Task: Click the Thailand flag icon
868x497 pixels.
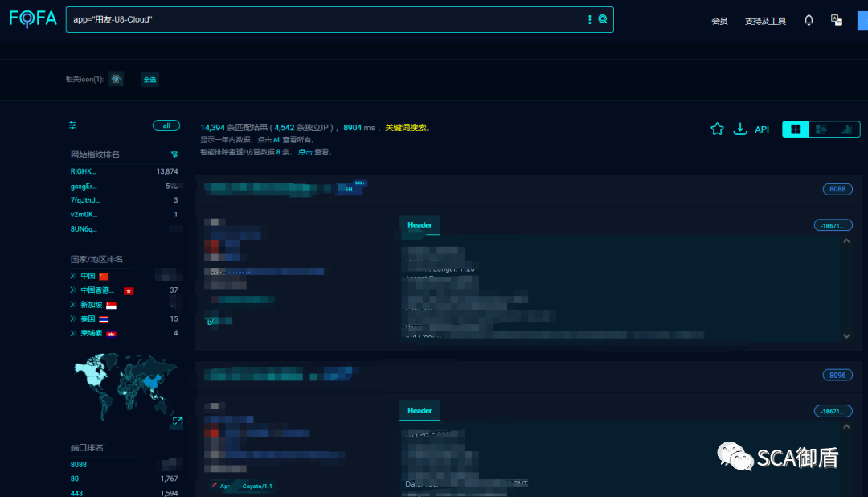Action: (104, 319)
